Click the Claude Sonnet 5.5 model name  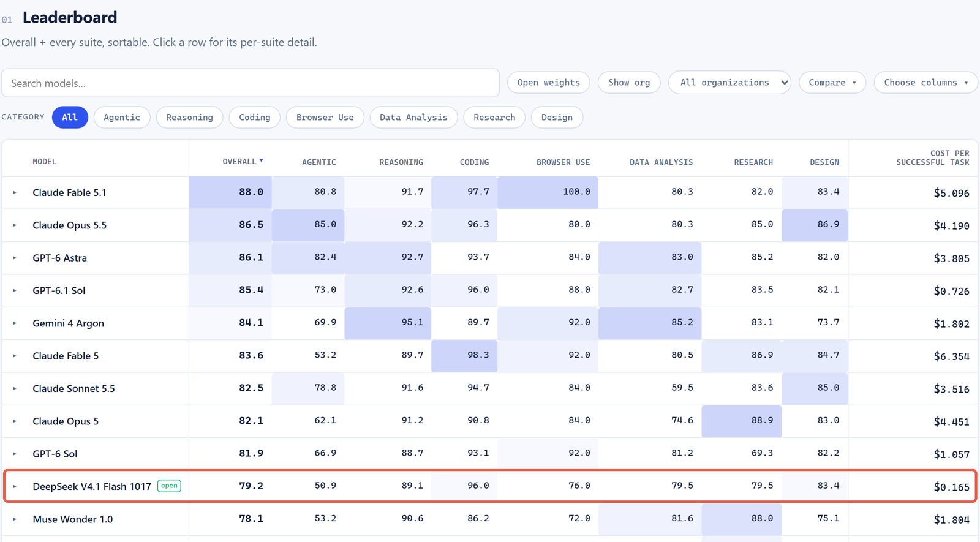coord(73,388)
